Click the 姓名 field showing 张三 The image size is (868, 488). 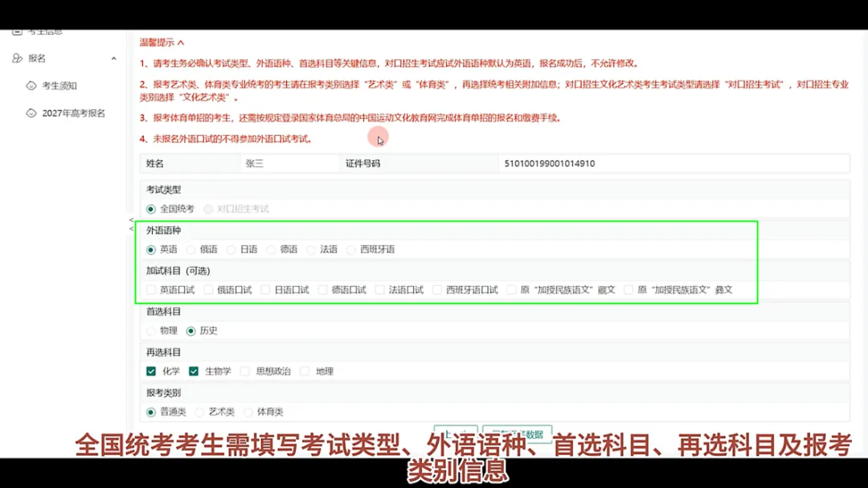[289, 163]
